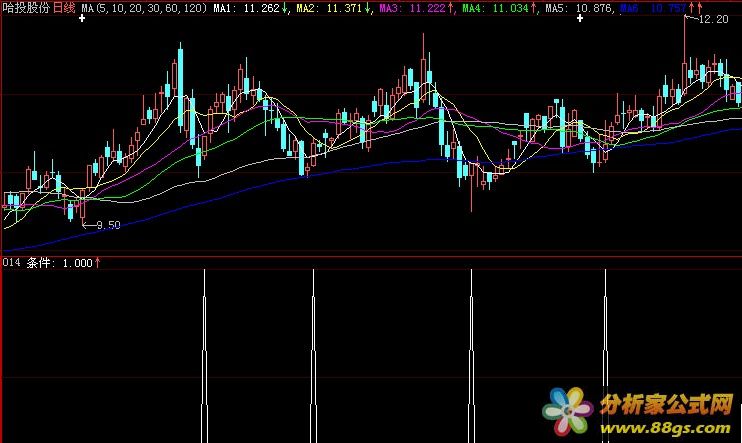Click the leftmost white plus marker above chart
Image resolution: width=742 pixels, height=443 pixels.
click(81, 19)
